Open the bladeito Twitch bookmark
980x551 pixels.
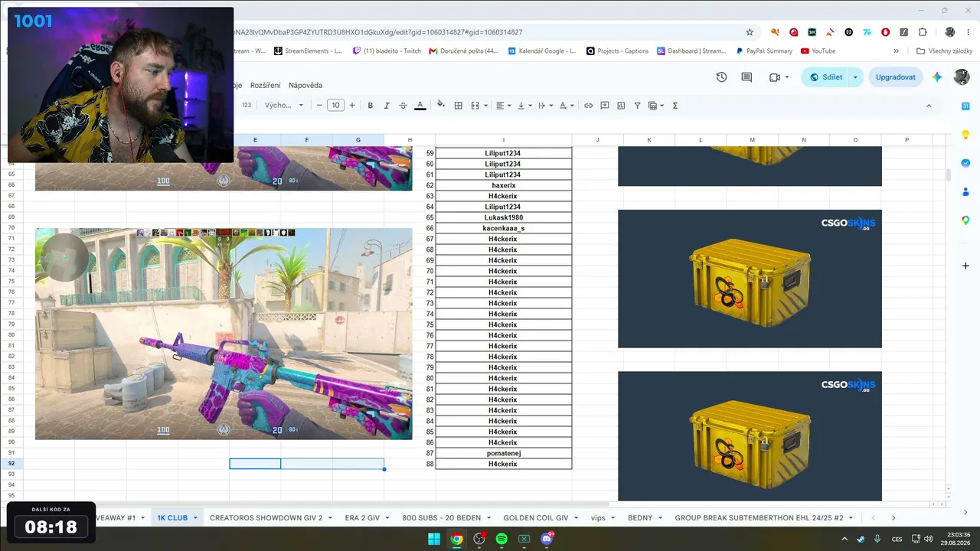(387, 51)
